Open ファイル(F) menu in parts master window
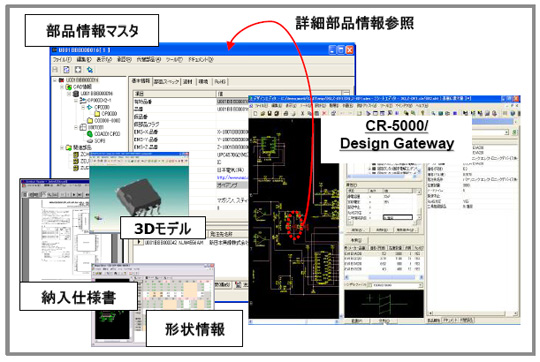 [x=62, y=60]
